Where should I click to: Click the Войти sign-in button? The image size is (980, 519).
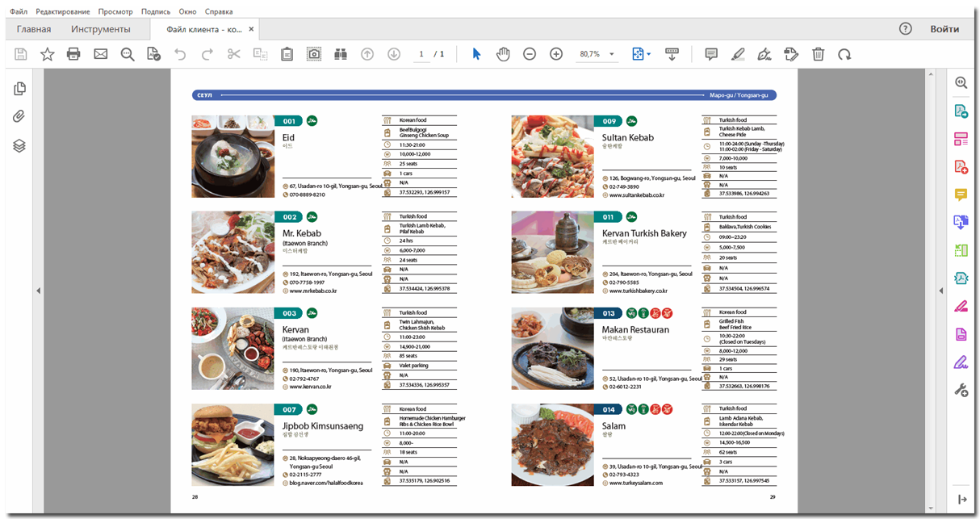(x=944, y=29)
